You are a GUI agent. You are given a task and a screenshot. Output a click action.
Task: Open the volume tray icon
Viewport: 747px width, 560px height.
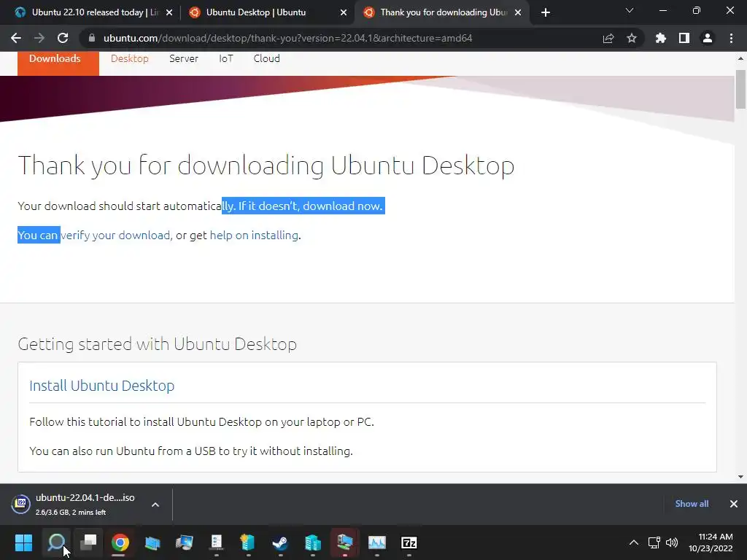point(672,542)
